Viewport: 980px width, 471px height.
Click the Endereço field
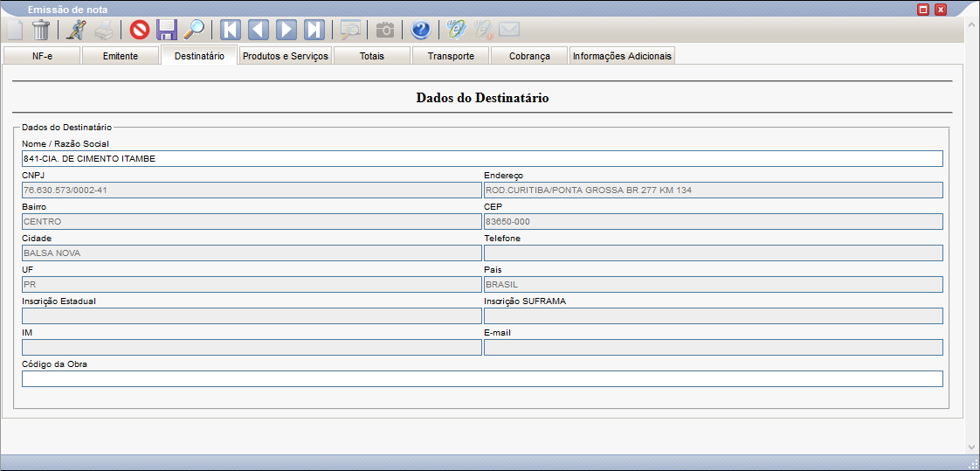tap(713, 190)
